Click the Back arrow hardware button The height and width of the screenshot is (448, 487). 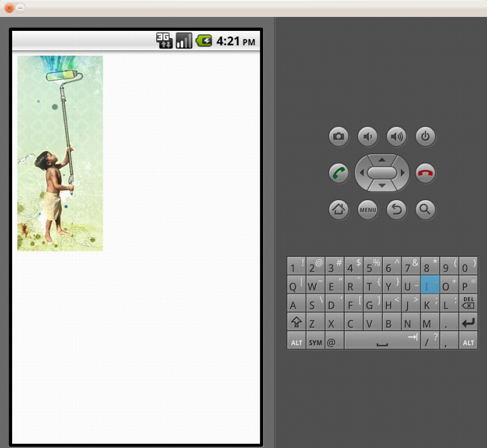point(397,210)
